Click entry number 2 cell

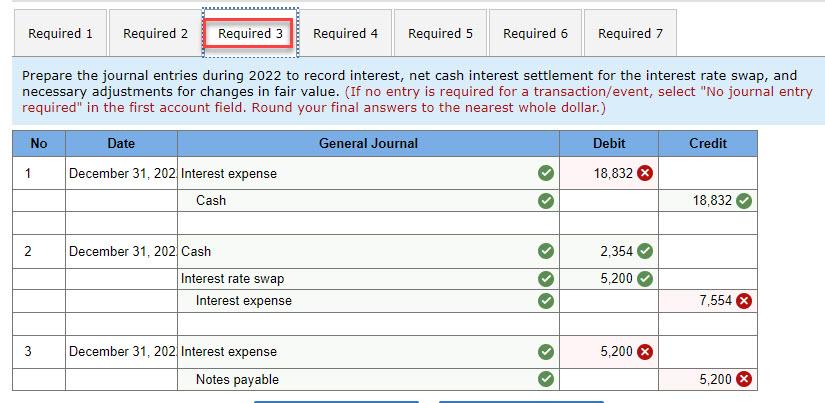point(39,251)
